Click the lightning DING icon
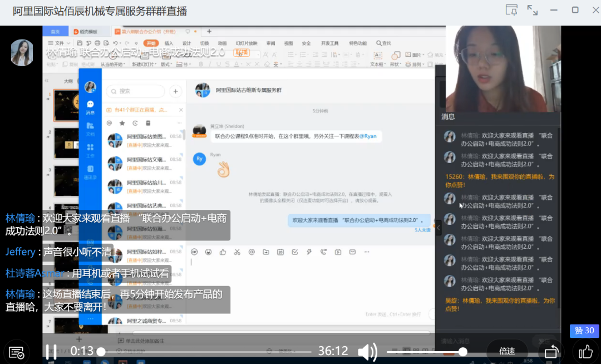The height and width of the screenshot is (364, 601). point(309,252)
